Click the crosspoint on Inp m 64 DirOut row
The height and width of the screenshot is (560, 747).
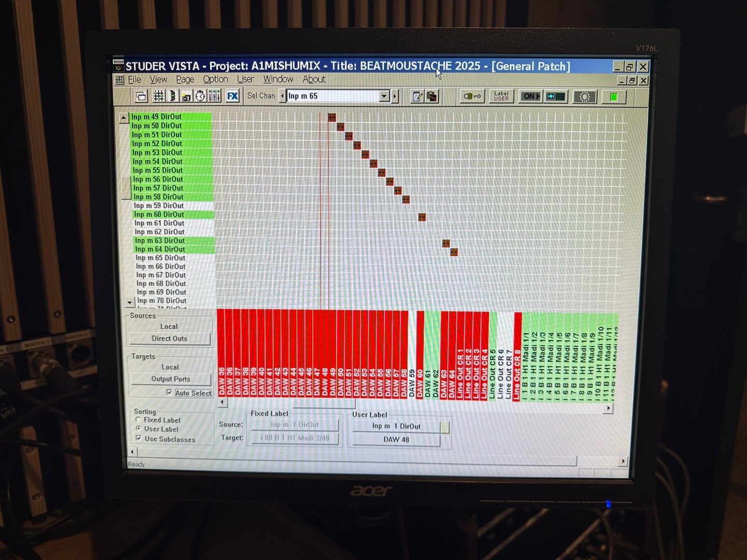(x=454, y=253)
